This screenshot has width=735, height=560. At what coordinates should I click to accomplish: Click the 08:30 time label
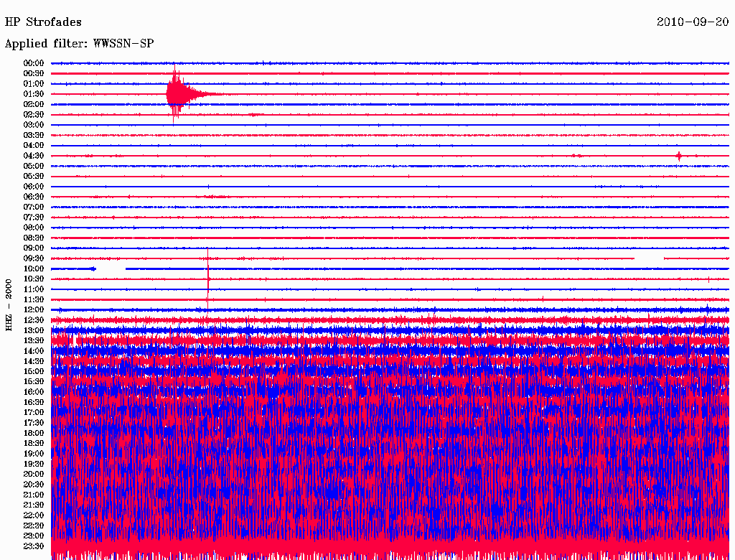34,238
